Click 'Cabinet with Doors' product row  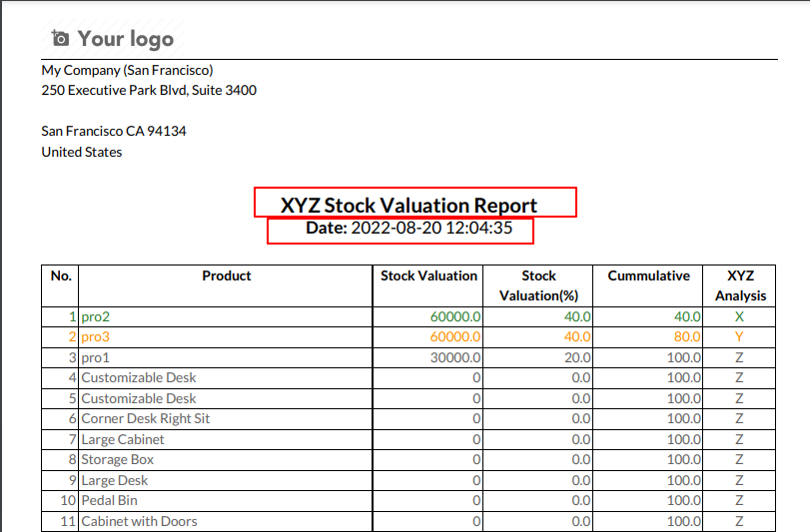pos(139,521)
